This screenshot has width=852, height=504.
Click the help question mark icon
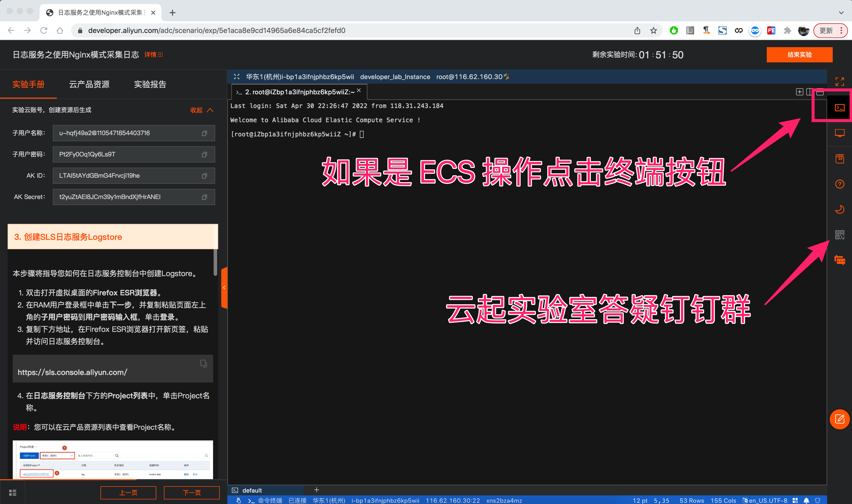click(x=839, y=184)
